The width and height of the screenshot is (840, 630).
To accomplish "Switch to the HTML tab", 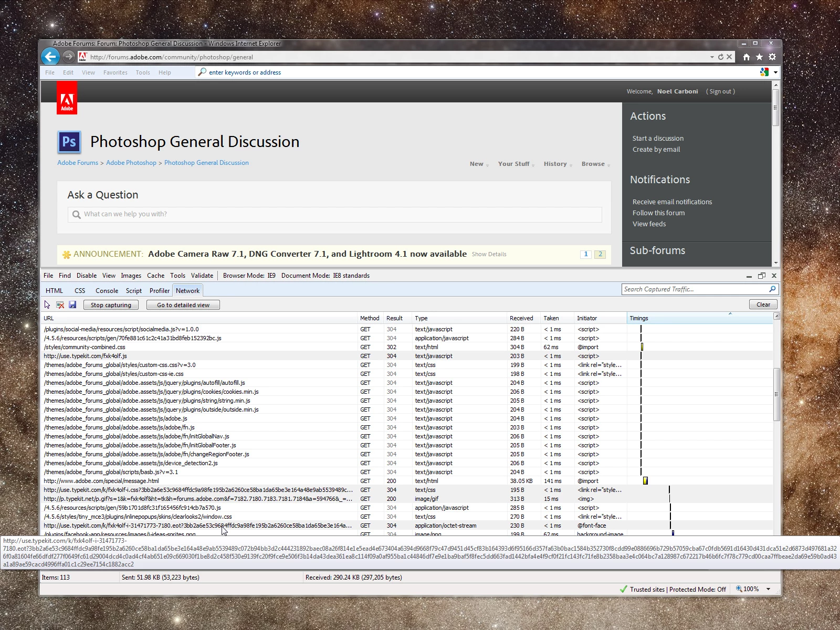I will [x=54, y=291].
